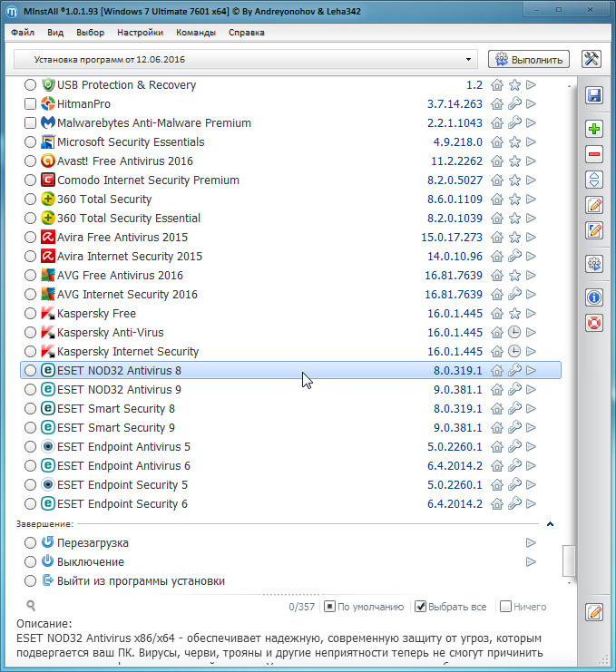Screen dimensions: 616x672
Task: Click version 14.0.10.96 for Avira Internet Security
Action: point(455,257)
